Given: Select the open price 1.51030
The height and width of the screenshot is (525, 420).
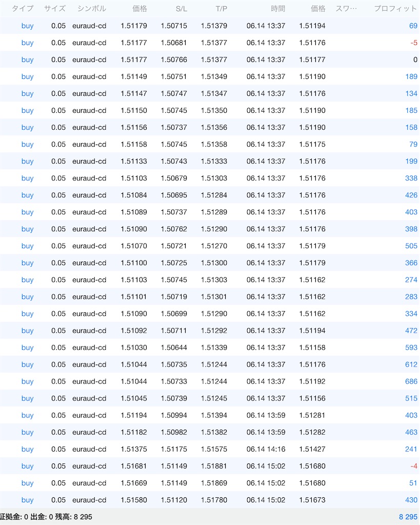Looking at the screenshot, I should pyautogui.click(x=134, y=348).
